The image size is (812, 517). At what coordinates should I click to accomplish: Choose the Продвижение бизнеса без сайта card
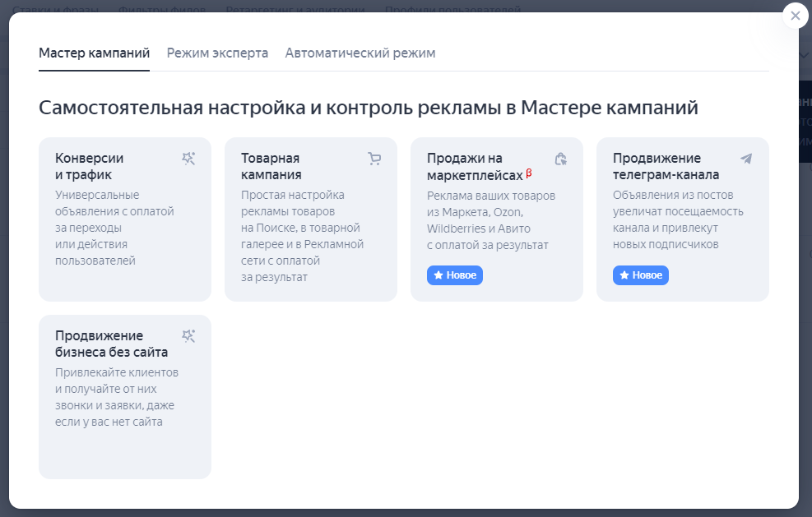tap(124, 396)
